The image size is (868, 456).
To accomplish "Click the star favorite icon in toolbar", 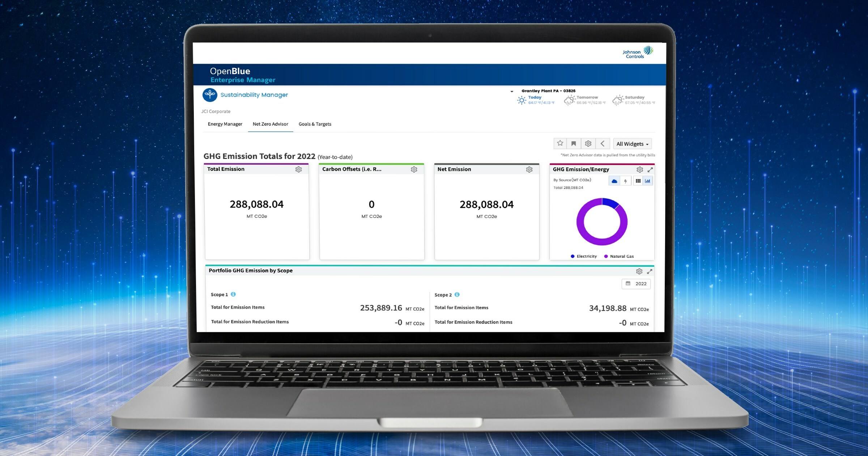I will 560,144.
